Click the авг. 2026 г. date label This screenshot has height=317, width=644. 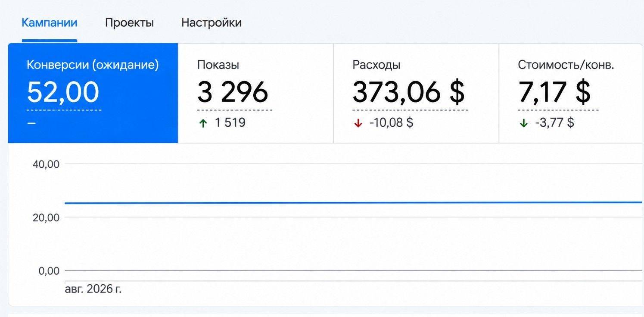[x=93, y=289]
